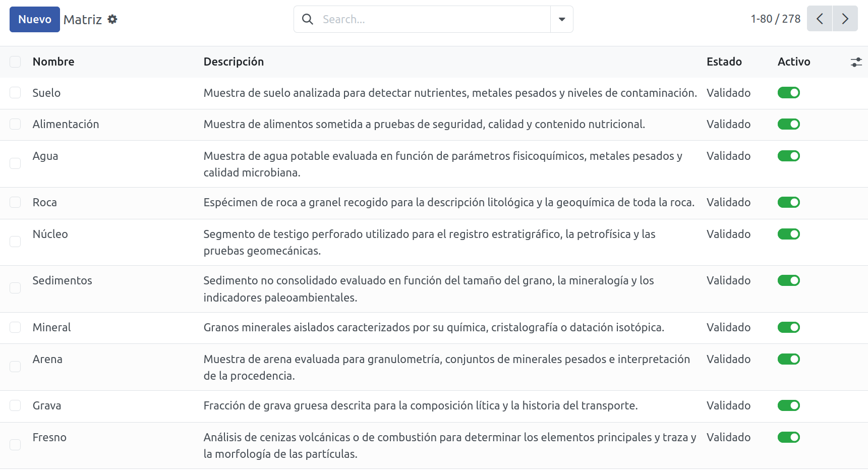Select the checkbox for Alimentación row
Viewport: 868px width, 473px height.
15,124
